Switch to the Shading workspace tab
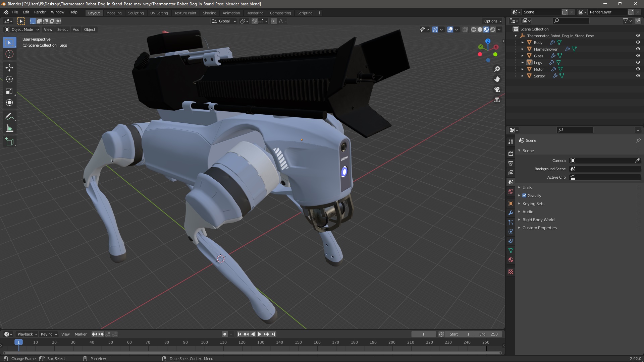Image resolution: width=644 pixels, height=362 pixels. (x=209, y=13)
